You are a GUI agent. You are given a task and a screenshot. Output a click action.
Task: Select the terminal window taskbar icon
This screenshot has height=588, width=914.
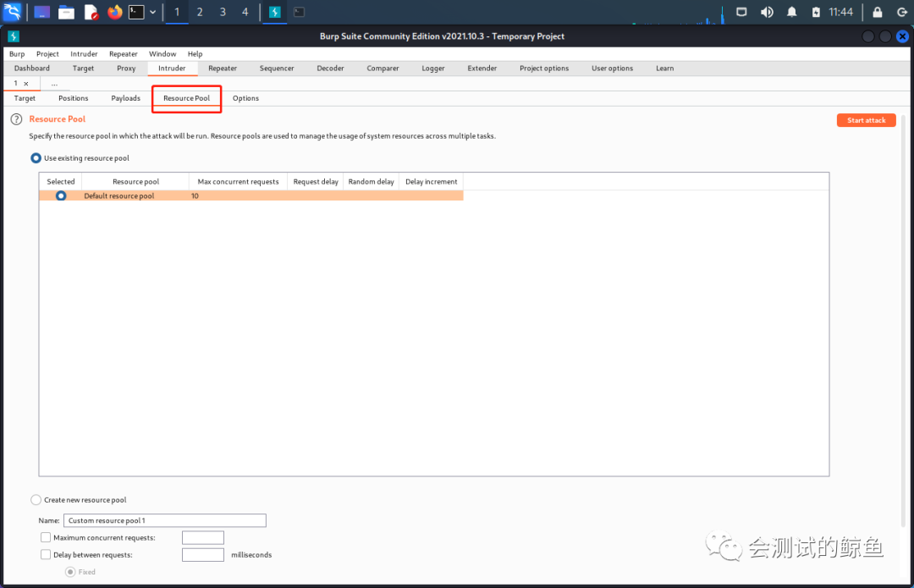299,12
